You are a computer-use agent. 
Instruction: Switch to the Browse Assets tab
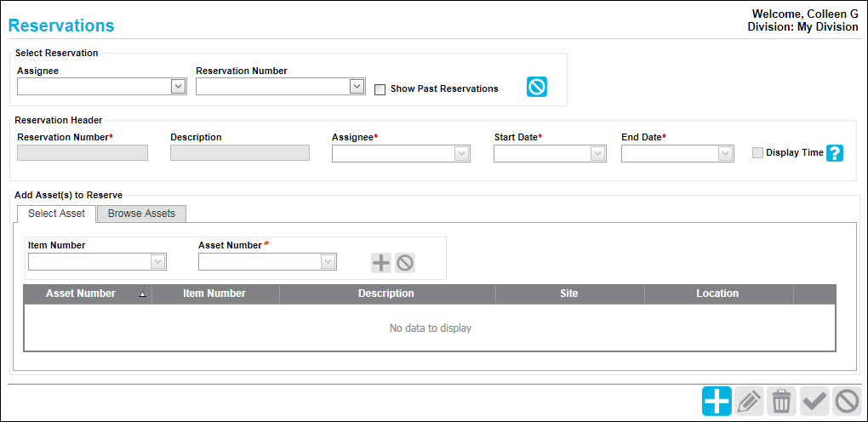pos(142,214)
